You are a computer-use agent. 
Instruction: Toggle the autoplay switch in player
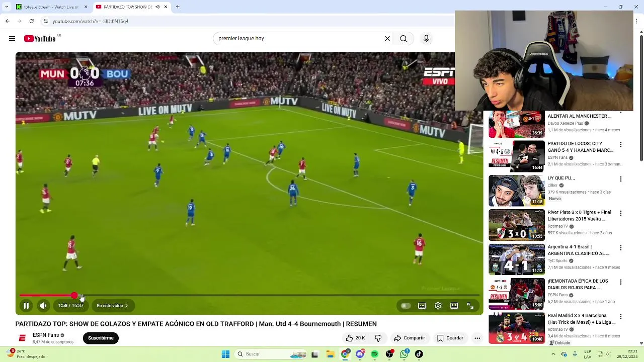406,306
